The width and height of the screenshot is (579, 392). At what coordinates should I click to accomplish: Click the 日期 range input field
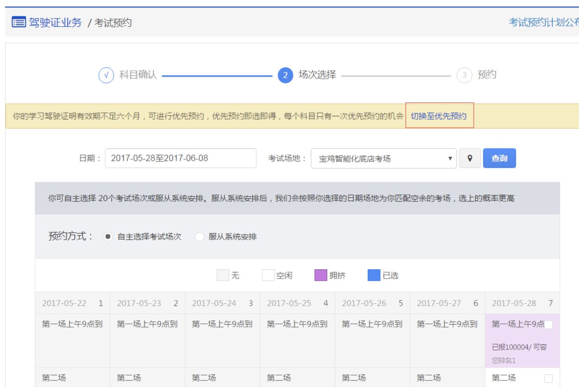181,158
